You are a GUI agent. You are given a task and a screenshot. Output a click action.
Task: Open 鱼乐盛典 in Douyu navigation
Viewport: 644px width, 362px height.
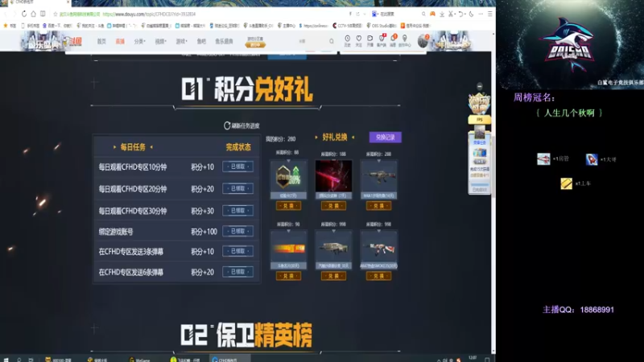tap(224, 42)
